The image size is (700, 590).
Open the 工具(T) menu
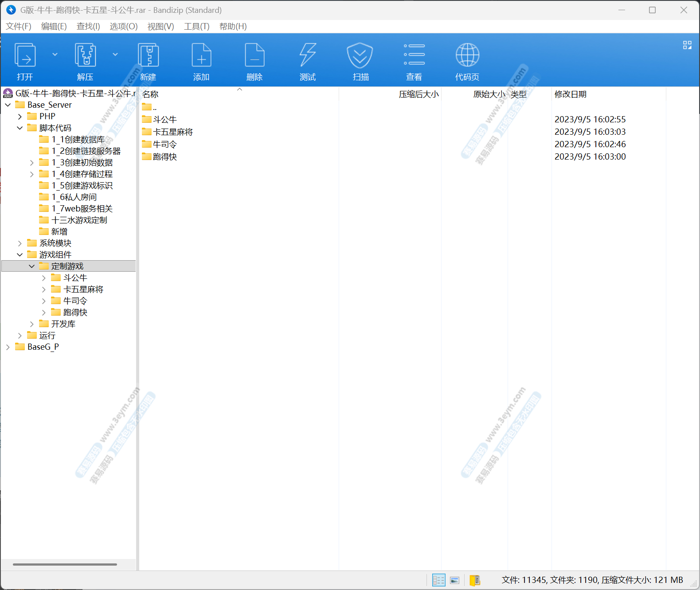196,27
